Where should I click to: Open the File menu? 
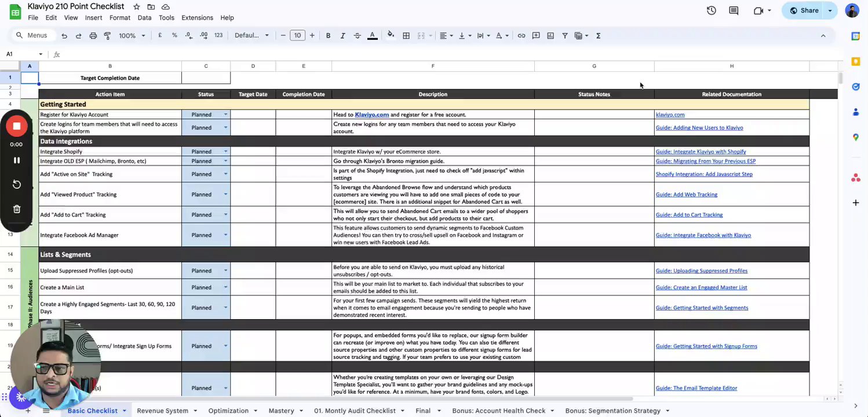33,17
